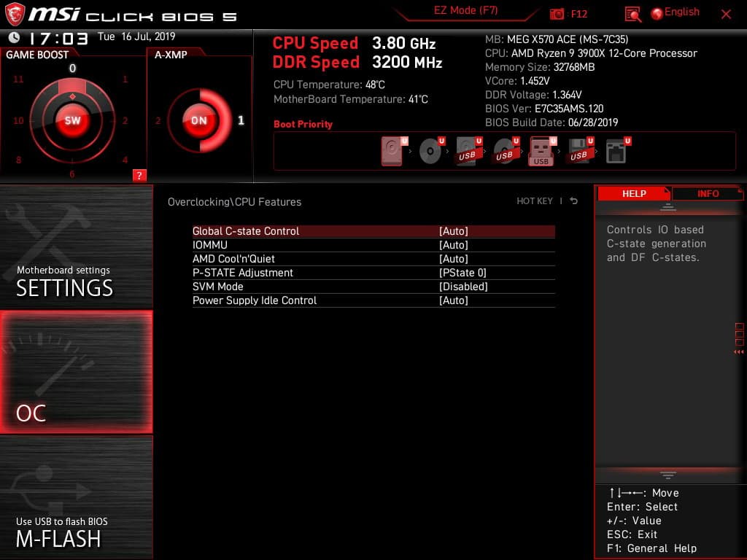Screen dimensions: 747x560
Task: Click the Boot Priority heading
Action: (303, 124)
